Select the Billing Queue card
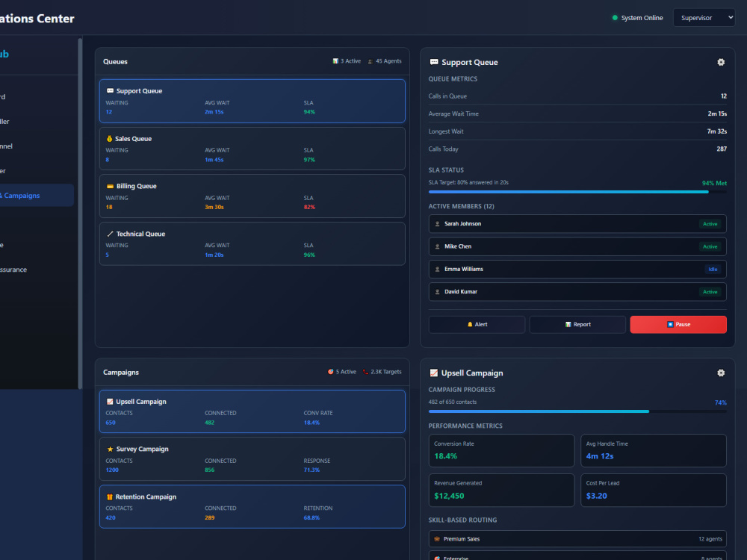Screen dimensions: 747x560 [x=252, y=196]
